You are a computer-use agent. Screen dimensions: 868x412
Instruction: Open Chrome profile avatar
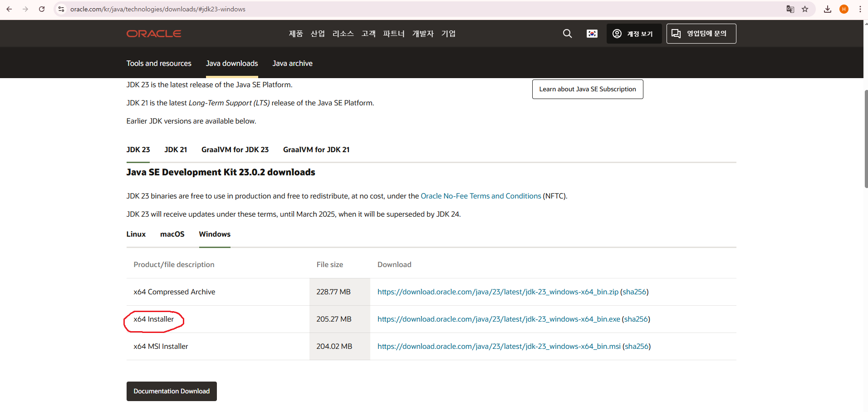[x=844, y=9]
